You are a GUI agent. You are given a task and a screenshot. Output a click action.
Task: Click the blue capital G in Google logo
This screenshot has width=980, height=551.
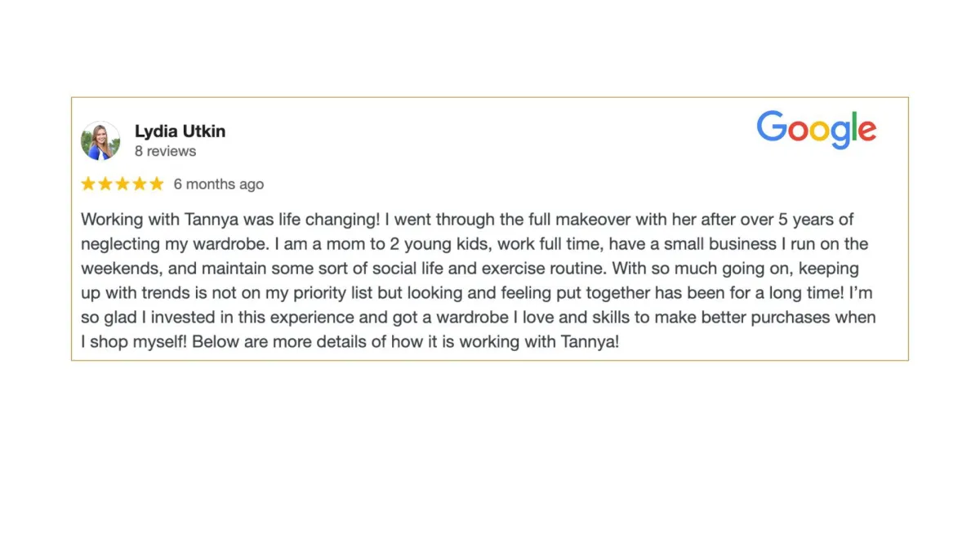point(772,127)
